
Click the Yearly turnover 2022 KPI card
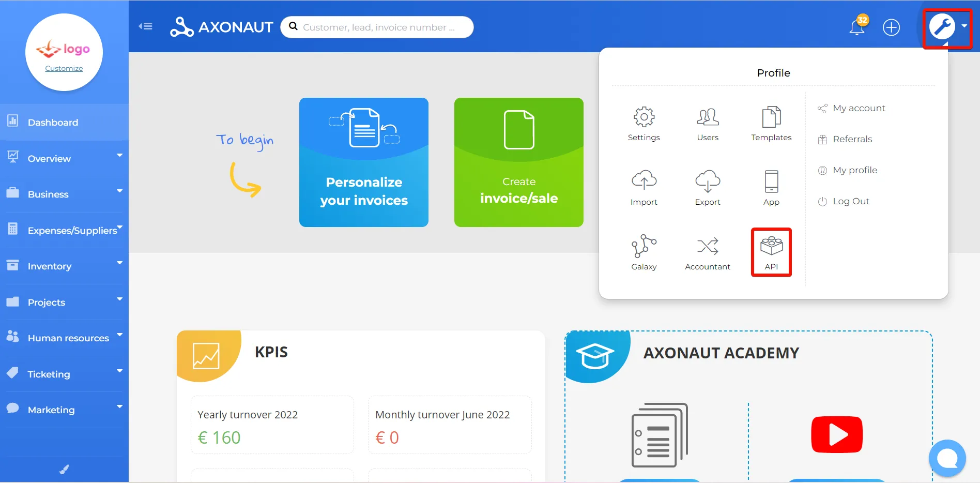(272, 425)
